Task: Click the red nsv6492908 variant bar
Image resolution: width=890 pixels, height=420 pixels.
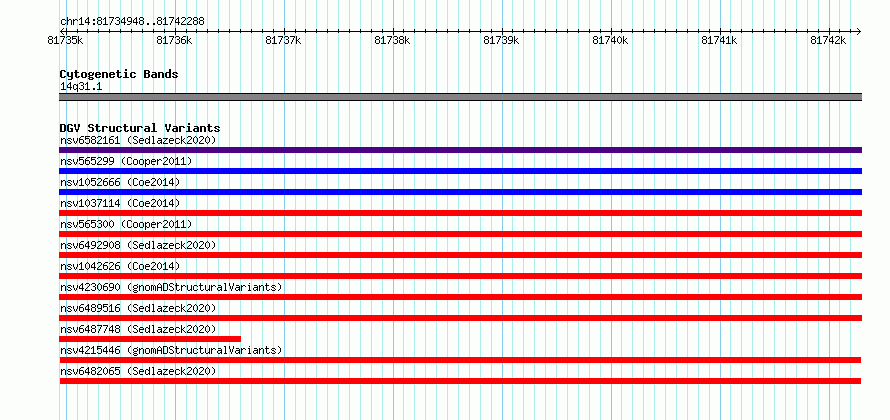Action: click(x=460, y=255)
